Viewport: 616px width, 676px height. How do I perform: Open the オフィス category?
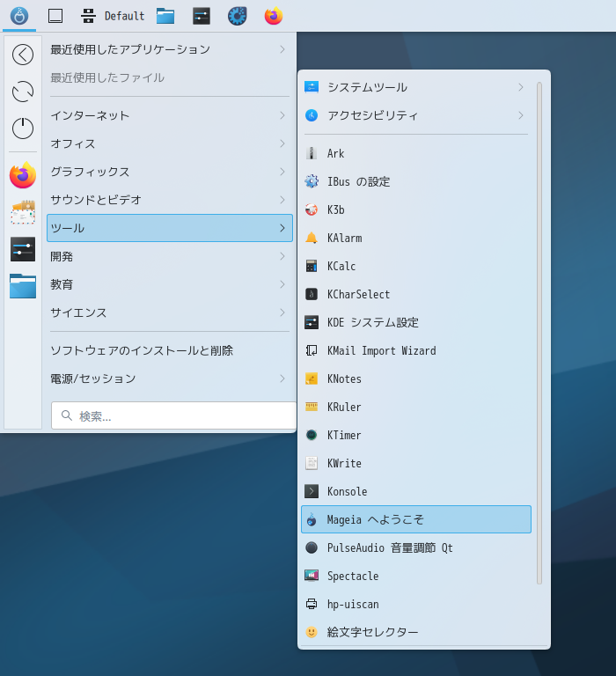coord(170,143)
